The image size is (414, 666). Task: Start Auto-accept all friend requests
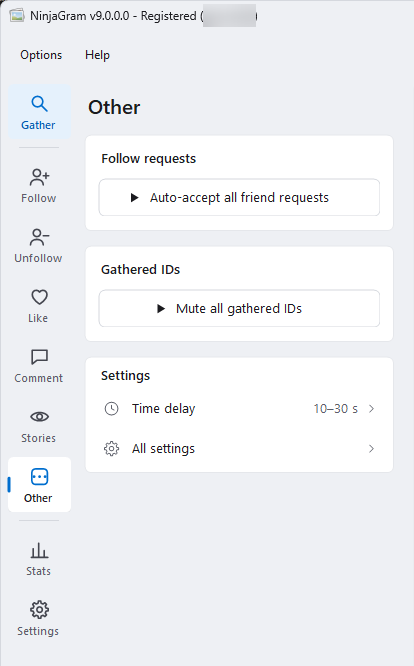click(239, 198)
